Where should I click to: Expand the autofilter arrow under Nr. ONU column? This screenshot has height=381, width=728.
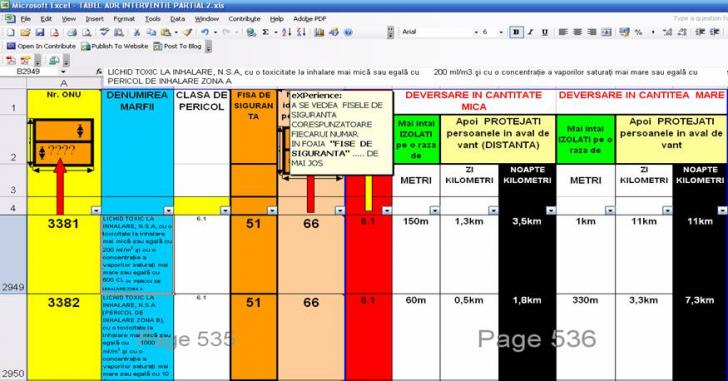point(96,210)
